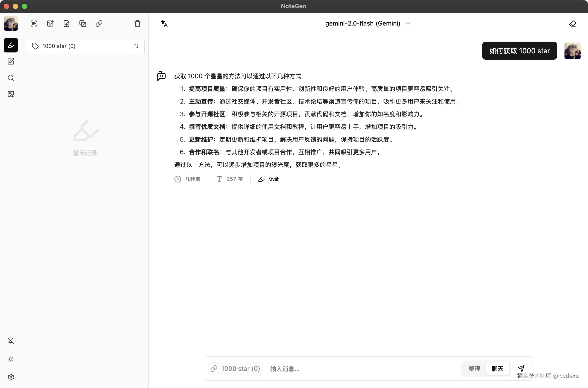Send message with paper plane button
The height and width of the screenshot is (388, 588).
click(x=521, y=369)
